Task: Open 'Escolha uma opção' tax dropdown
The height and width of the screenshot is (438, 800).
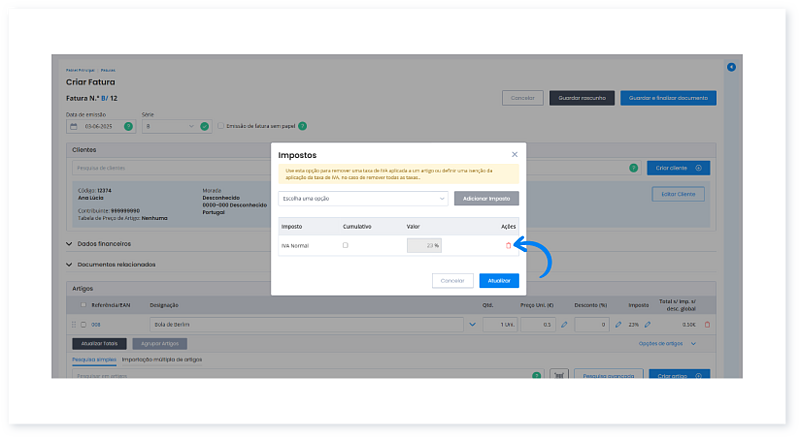Action: click(362, 198)
